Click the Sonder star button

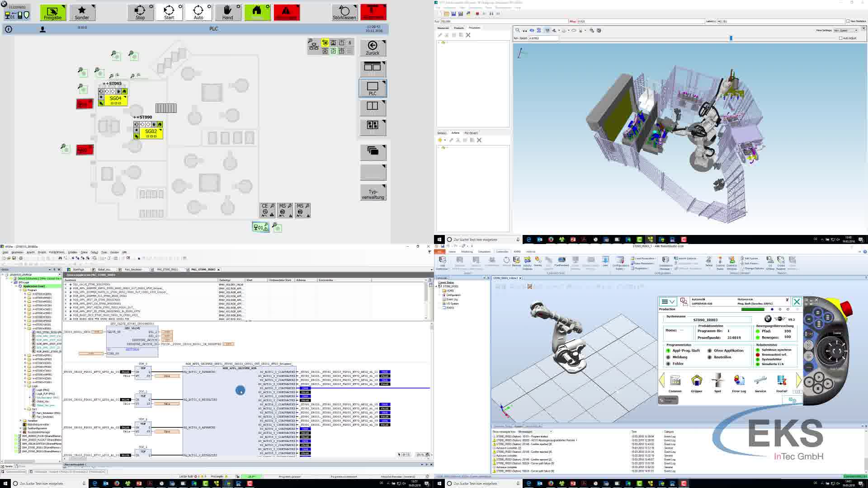(x=82, y=12)
